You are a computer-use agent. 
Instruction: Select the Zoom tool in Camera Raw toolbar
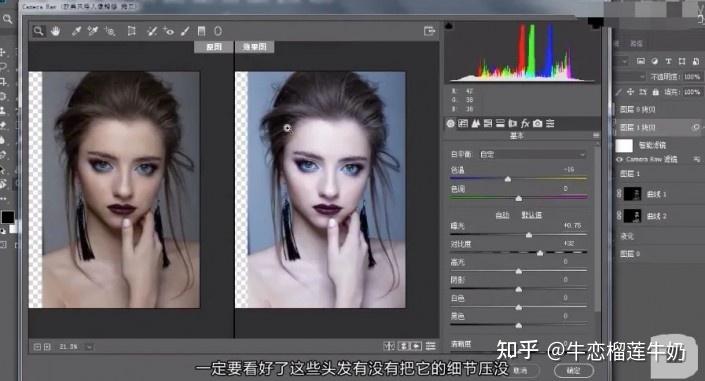tap(39, 31)
